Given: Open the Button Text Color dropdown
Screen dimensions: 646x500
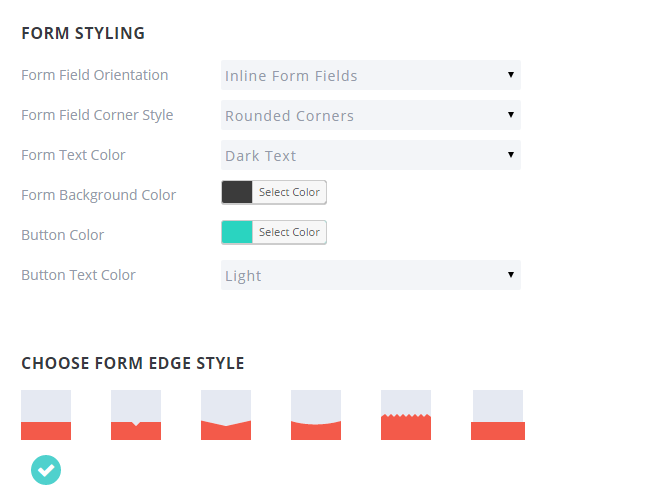Looking at the screenshot, I should 371,275.
